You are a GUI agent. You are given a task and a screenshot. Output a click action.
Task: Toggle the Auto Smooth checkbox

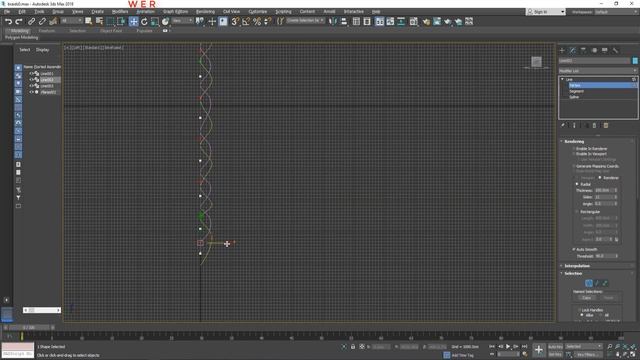click(x=574, y=249)
